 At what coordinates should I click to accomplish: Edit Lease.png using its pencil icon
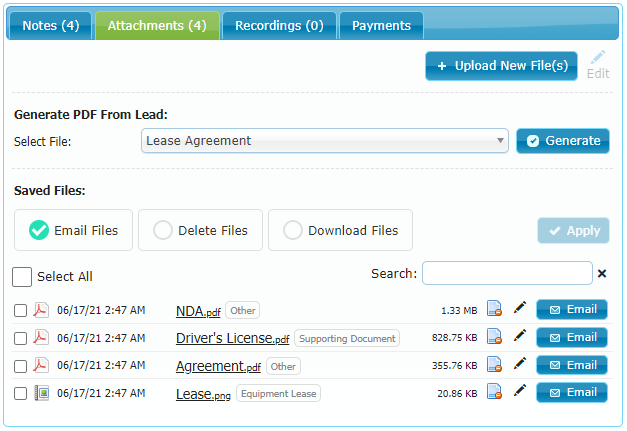[520, 390]
